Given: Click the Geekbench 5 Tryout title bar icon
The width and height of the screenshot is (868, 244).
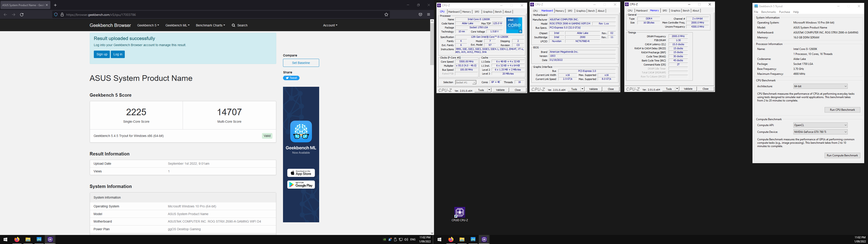Looking at the screenshot, I should click(x=757, y=6).
